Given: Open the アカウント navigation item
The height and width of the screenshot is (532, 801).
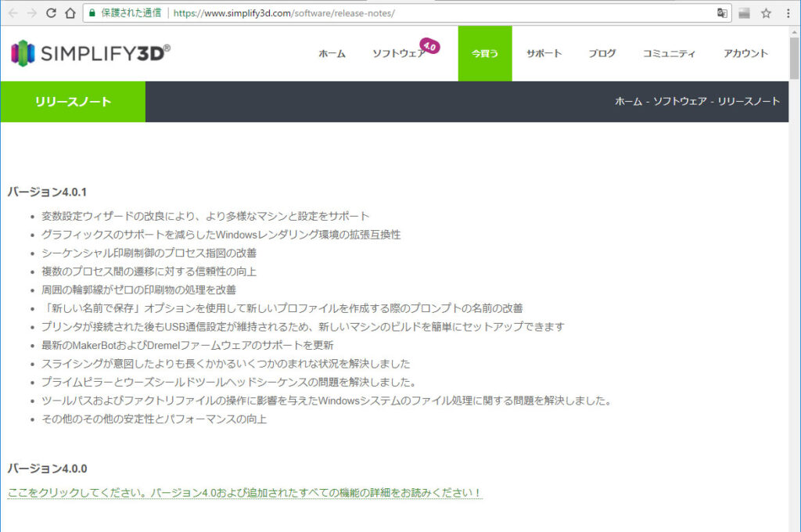Looking at the screenshot, I should [745, 54].
